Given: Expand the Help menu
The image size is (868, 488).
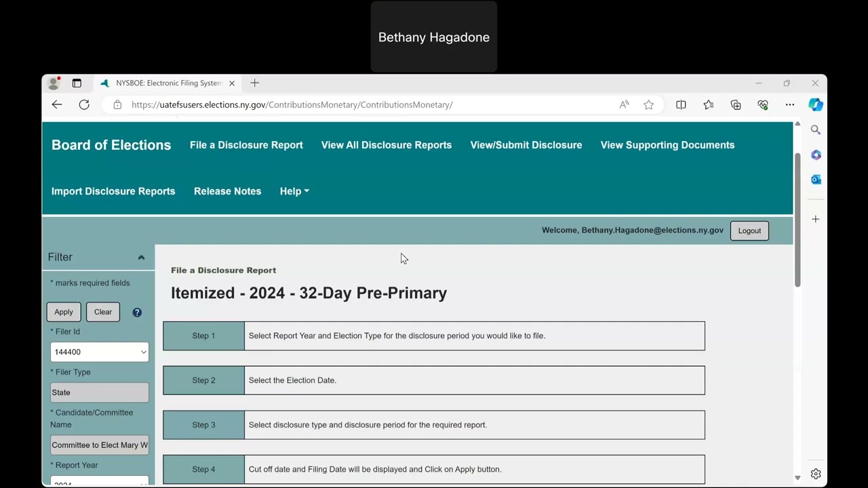Looking at the screenshot, I should [x=294, y=191].
